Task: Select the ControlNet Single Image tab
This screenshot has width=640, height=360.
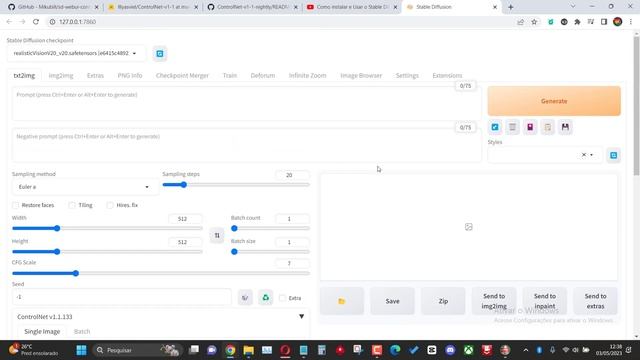Action: click(42, 332)
